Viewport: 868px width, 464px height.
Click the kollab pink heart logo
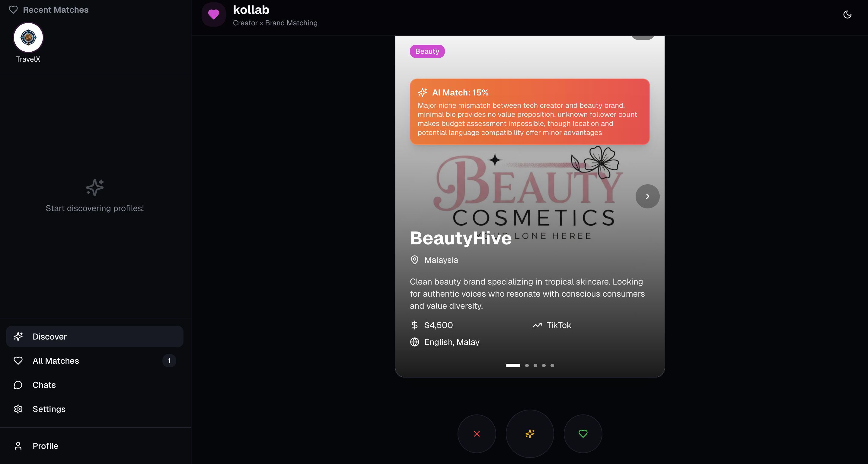pyautogui.click(x=213, y=14)
